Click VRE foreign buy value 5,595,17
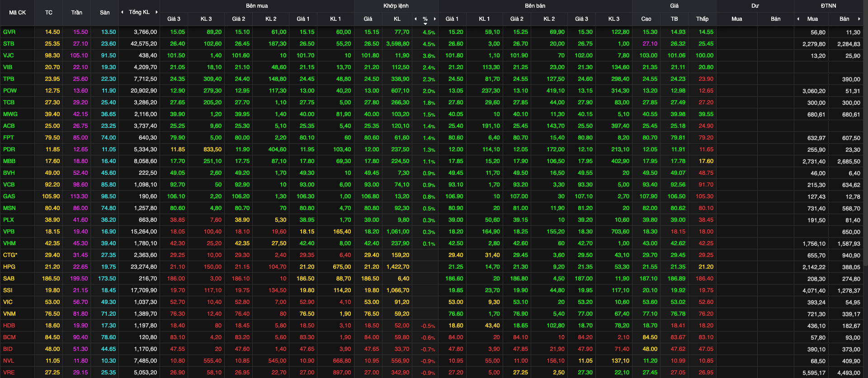 [814, 373]
